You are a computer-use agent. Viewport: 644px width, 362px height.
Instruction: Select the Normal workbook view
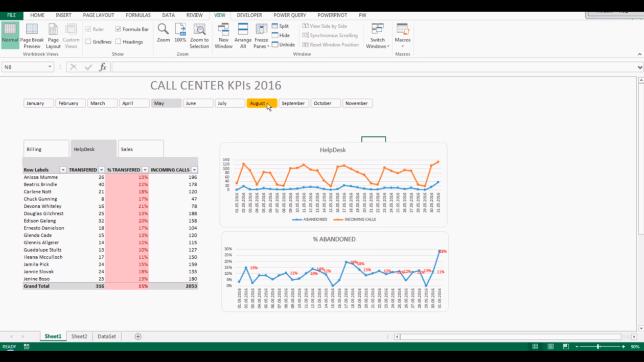pyautogui.click(x=10, y=35)
